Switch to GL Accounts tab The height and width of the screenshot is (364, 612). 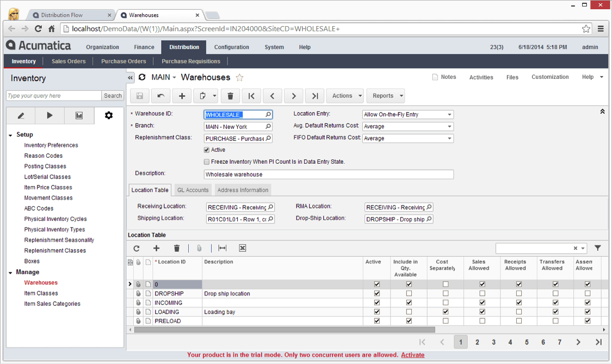point(193,190)
